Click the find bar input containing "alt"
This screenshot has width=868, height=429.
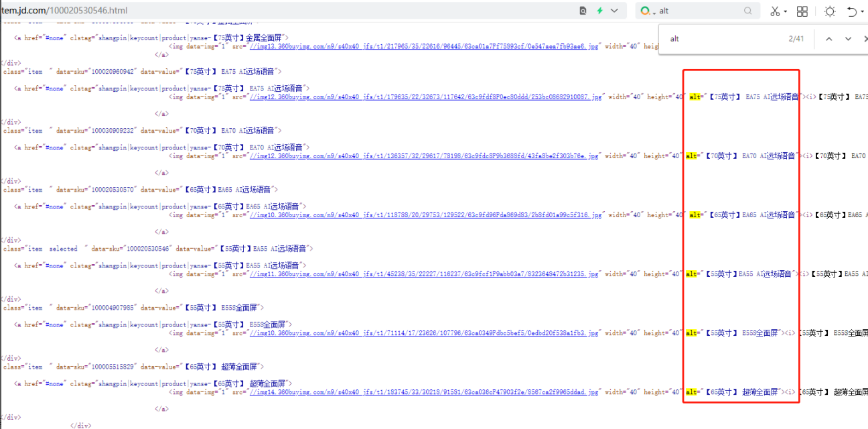click(x=723, y=39)
